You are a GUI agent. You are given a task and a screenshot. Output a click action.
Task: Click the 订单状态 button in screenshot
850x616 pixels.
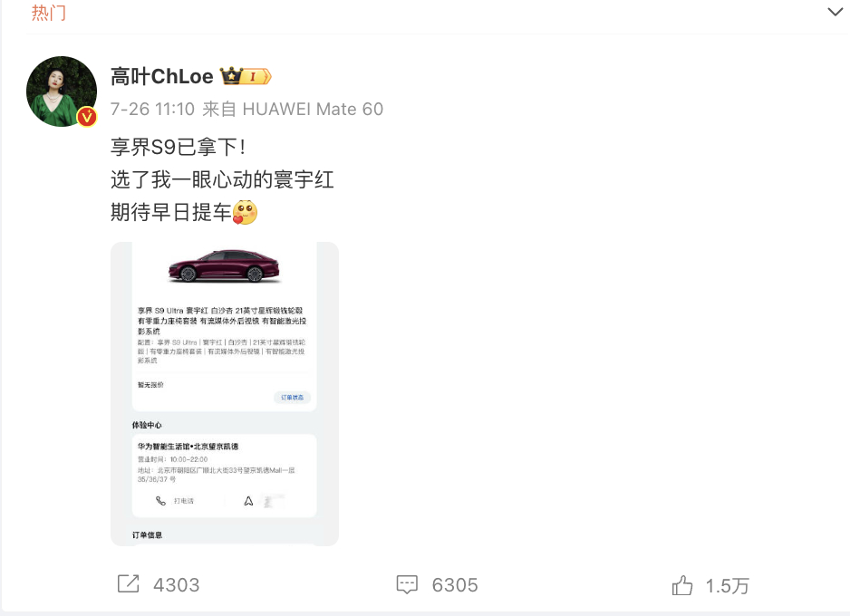click(x=292, y=397)
